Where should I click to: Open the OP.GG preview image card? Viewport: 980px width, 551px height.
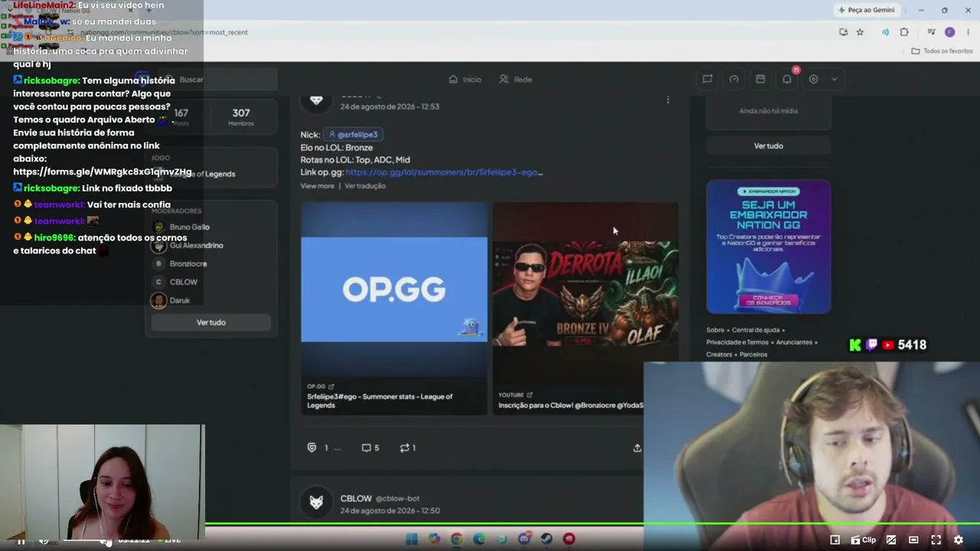394,289
